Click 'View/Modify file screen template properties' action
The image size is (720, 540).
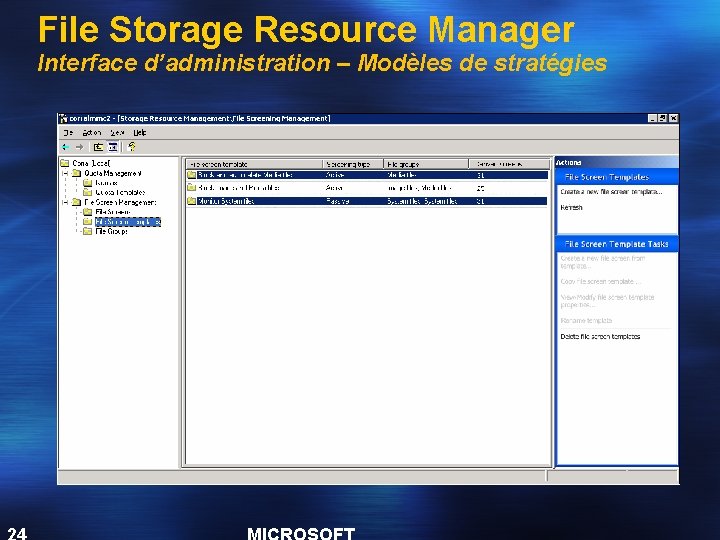tap(607, 301)
